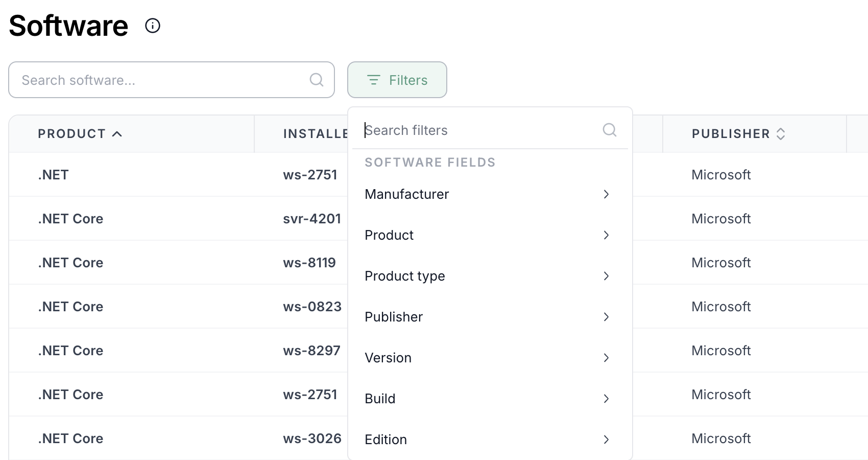Open the Edition filter option
Image resolution: width=868 pixels, height=460 pixels.
490,440
